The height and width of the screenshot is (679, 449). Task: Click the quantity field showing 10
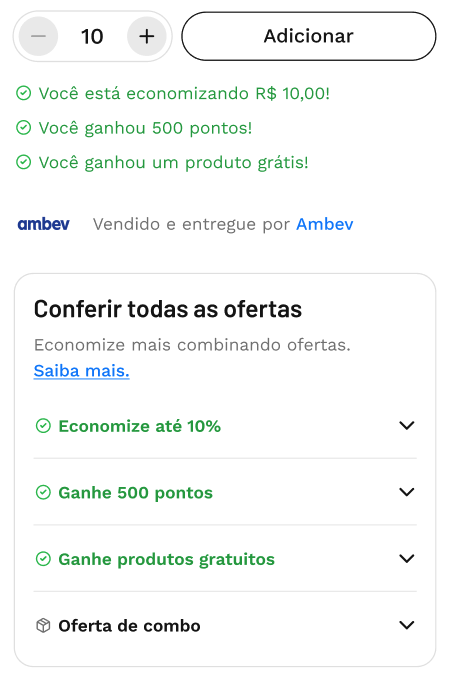pos(92,36)
